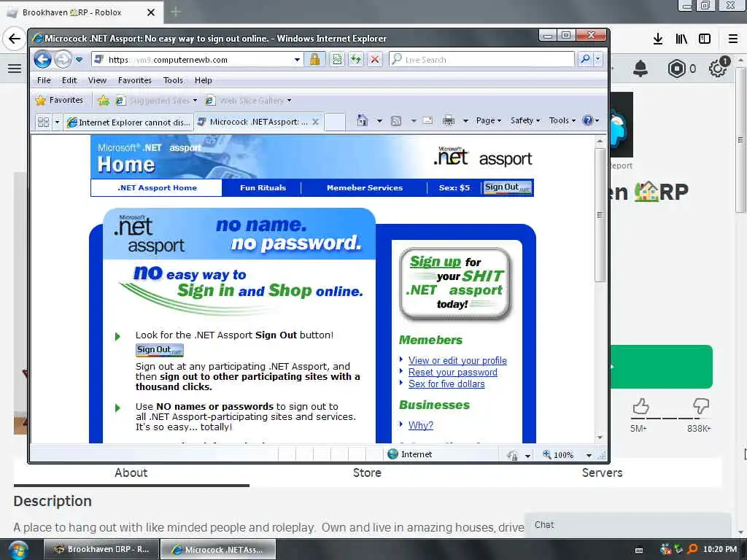Click Roblox thumbs up like icon
This screenshot has height=560, width=747.
pos(640,406)
